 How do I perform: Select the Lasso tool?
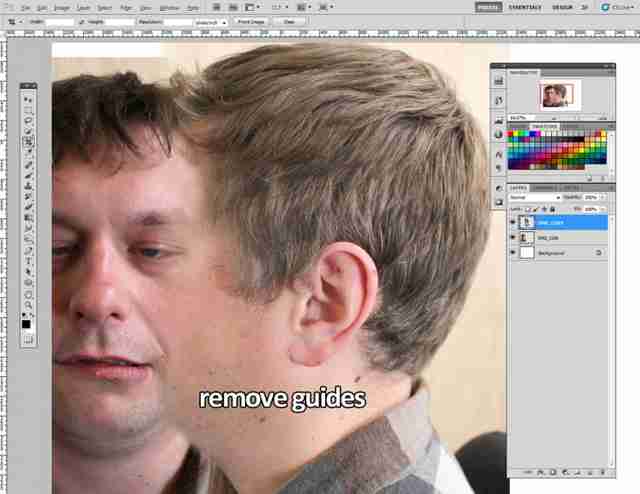pos(28,121)
